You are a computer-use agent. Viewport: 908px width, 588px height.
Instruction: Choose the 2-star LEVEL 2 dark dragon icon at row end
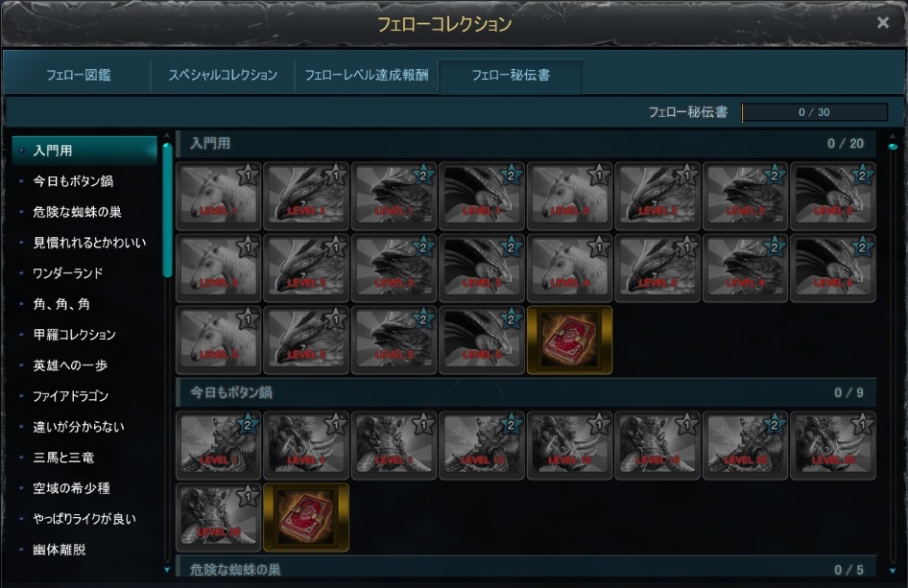click(x=833, y=197)
